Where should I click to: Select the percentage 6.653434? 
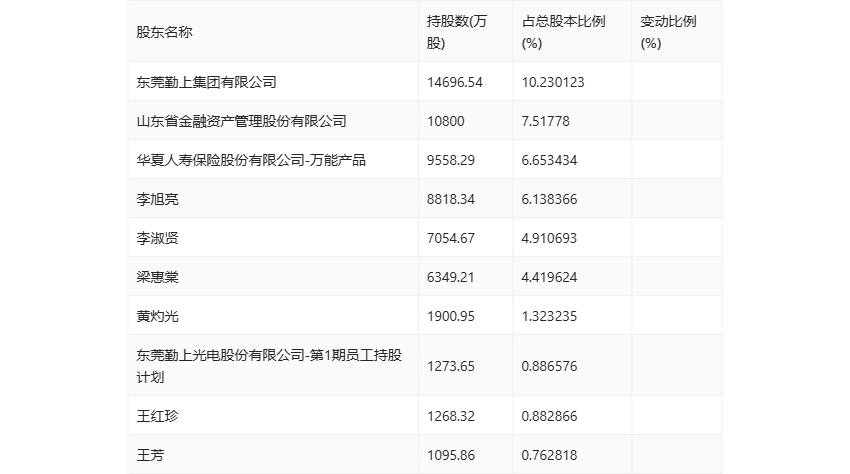pyautogui.click(x=549, y=160)
